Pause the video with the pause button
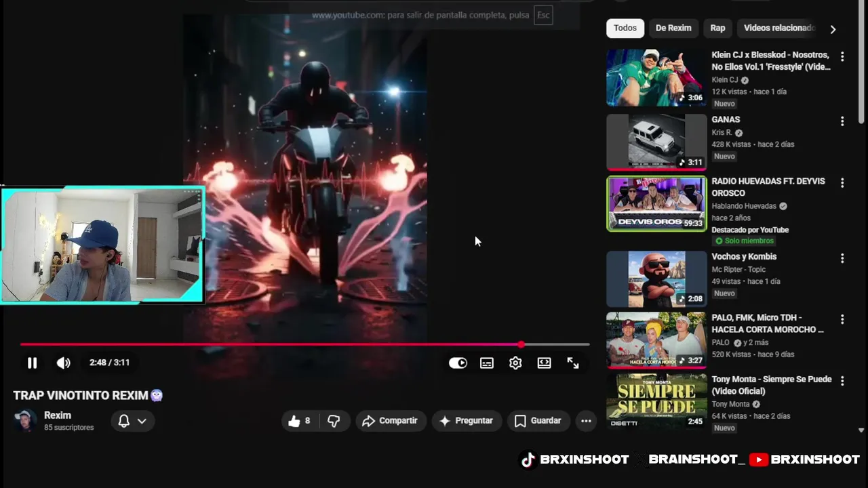 [x=32, y=363]
